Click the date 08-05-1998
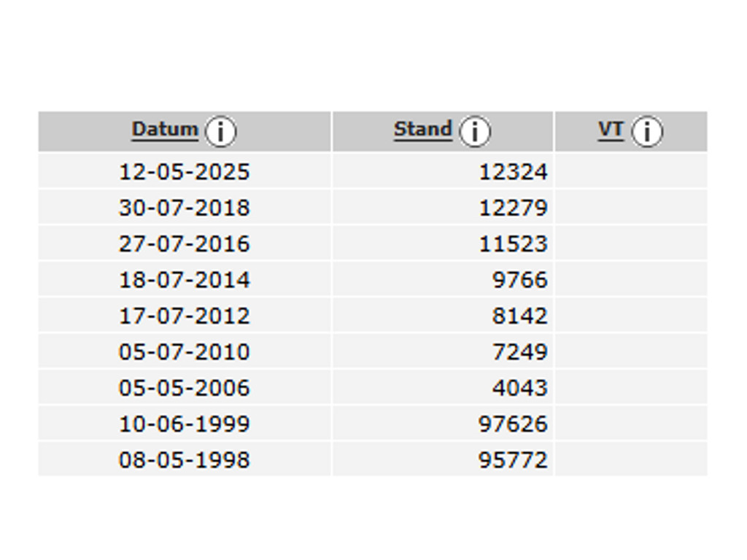747x560 pixels. click(185, 460)
